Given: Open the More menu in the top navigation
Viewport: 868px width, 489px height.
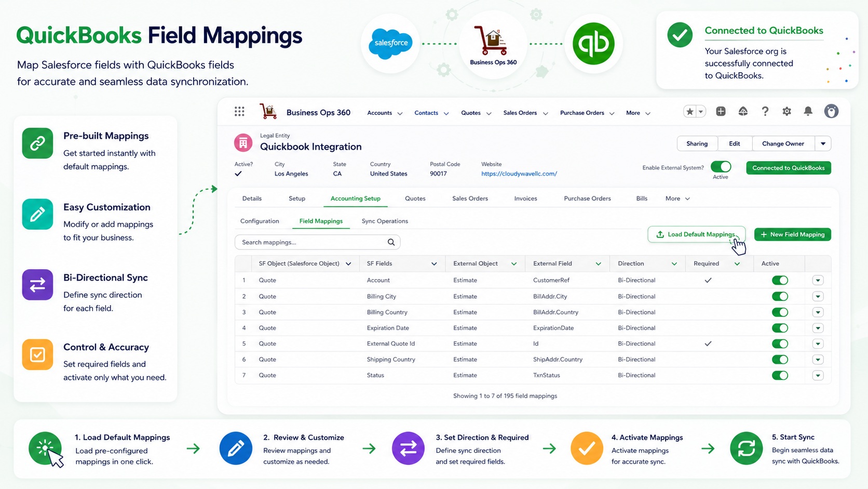Looking at the screenshot, I should point(638,113).
